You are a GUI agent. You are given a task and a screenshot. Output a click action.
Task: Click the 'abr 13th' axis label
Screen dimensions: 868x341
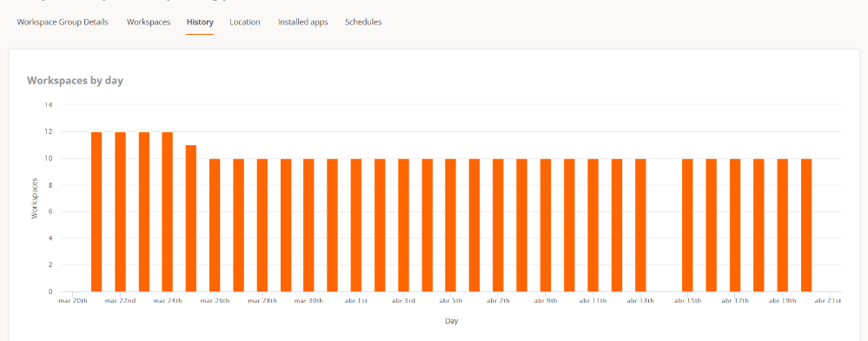(640, 301)
